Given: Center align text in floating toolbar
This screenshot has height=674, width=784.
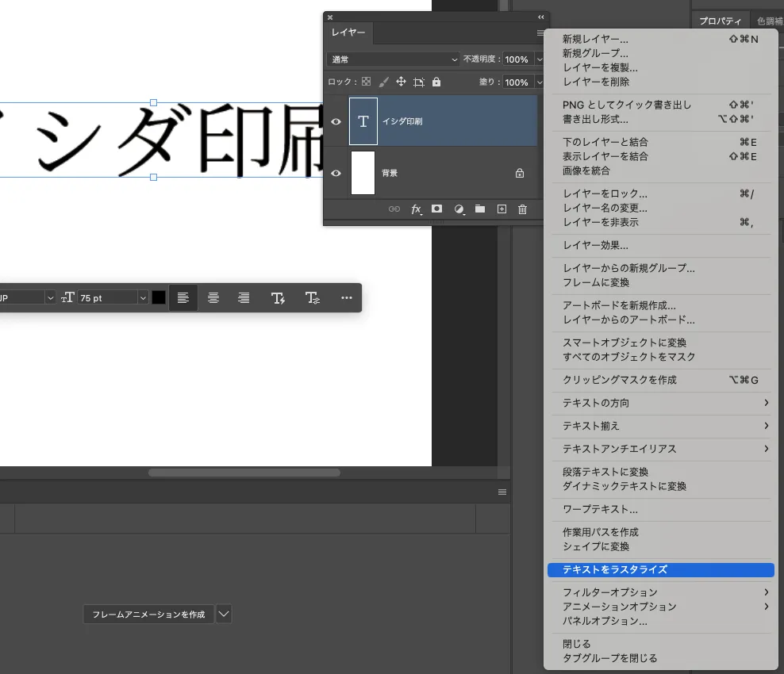Looking at the screenshot, I should click(x=213, y=298).
